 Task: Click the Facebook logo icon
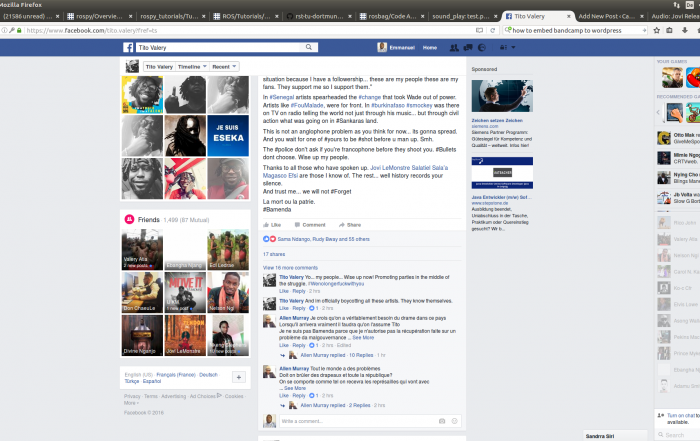(129, 48)
